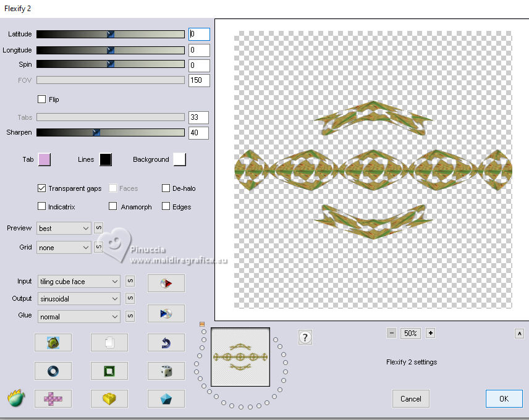Image resolution: width=529 pixels, height=420 pixels.
Task: Enable the Indicatrix checkbox
Action: pyautogui.click(x=41, y=206)
